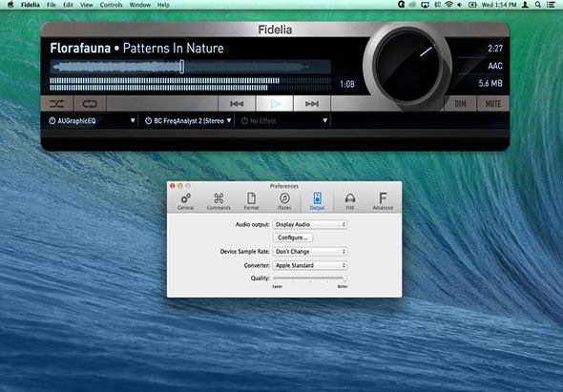Select the Output preferences tab
Viewport: 563px width, 392px height.
[x=317, y=201]
